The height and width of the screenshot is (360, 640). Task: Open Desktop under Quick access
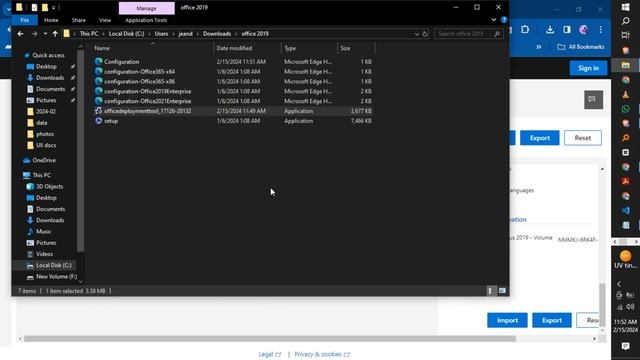tap(46, 67)
